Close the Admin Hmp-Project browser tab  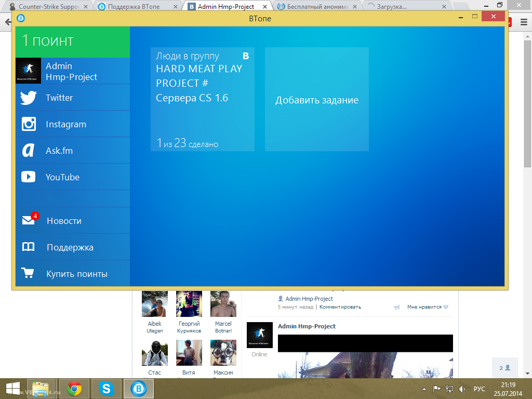(x=264, y=6)
